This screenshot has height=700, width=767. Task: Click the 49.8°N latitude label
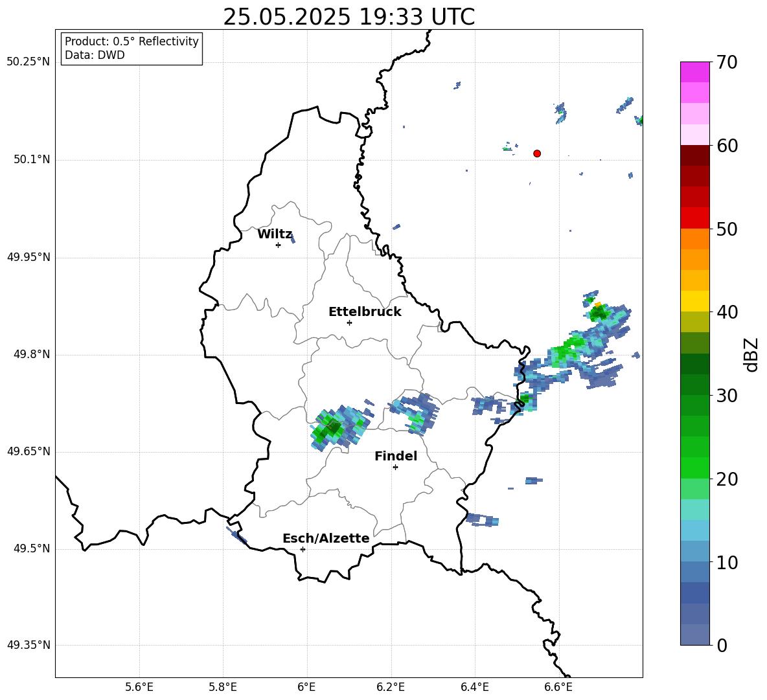[x=32, y=354]
